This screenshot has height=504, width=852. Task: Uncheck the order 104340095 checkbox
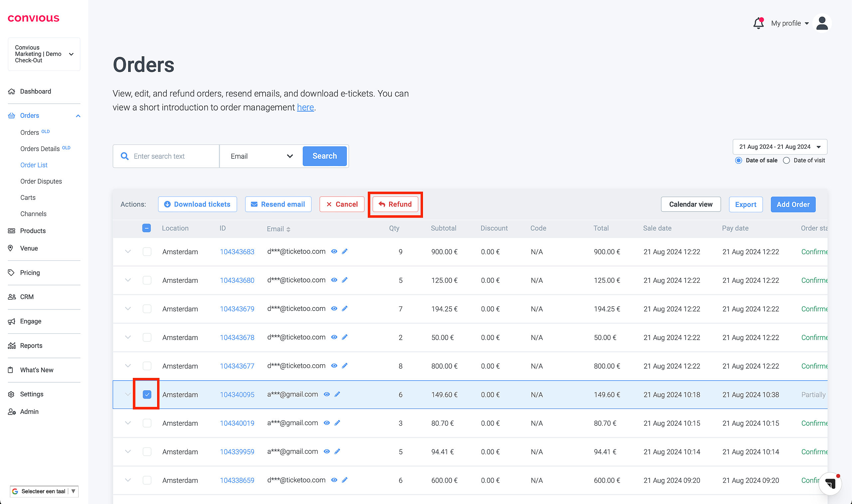[x=147, y=394]
